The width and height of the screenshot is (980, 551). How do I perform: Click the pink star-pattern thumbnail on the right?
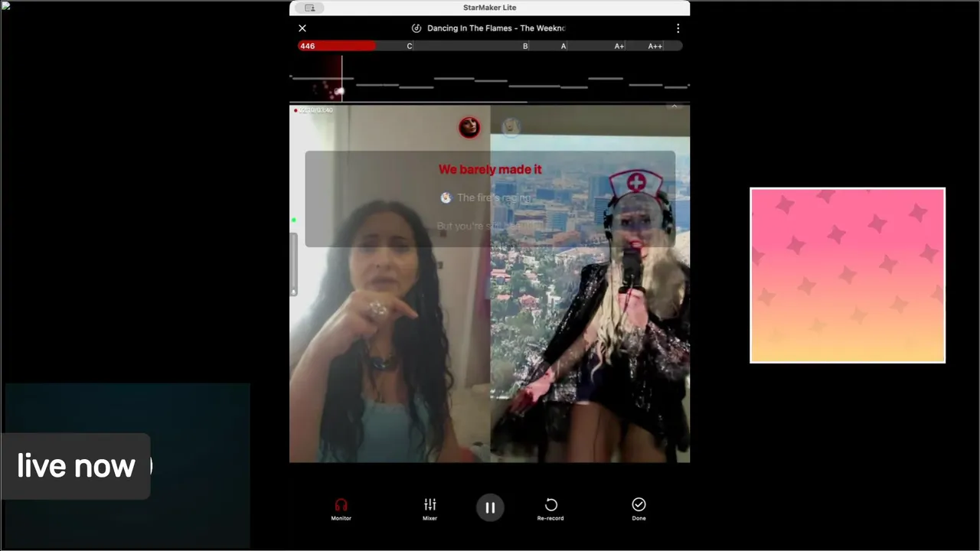(848, 275)
